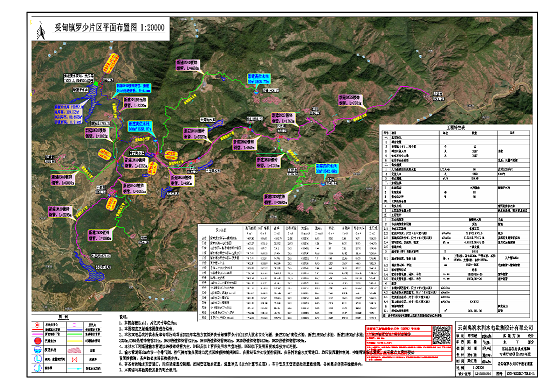Viewport: 551px width, 389px height.
Task: Click the map title text with 1:20000 scale
Action: click(109, 28)
